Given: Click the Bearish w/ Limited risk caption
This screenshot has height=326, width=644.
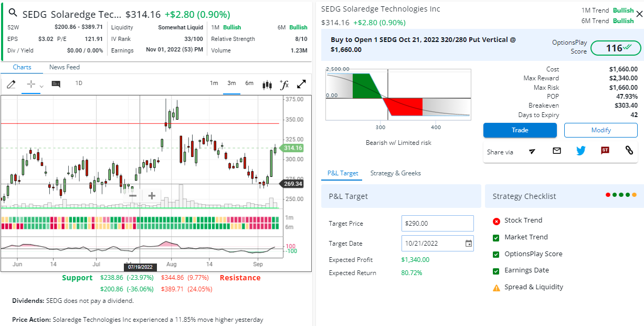Looking at the screenshot, I should (x=398, y=143).
